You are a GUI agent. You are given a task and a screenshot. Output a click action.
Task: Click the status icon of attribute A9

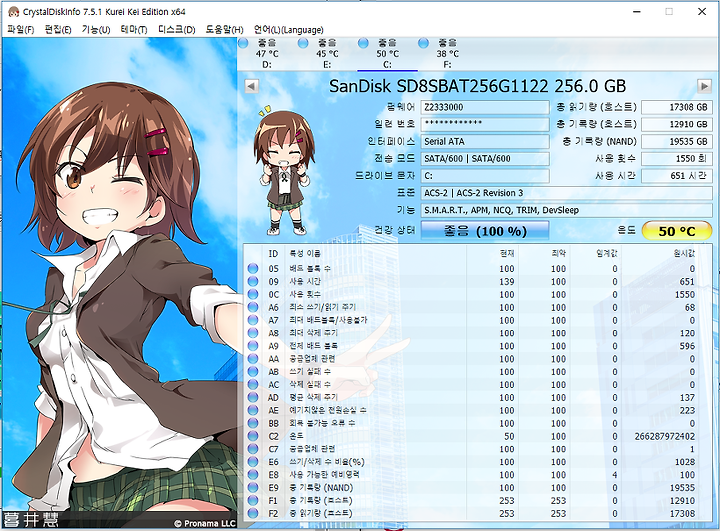pos(253,345)
